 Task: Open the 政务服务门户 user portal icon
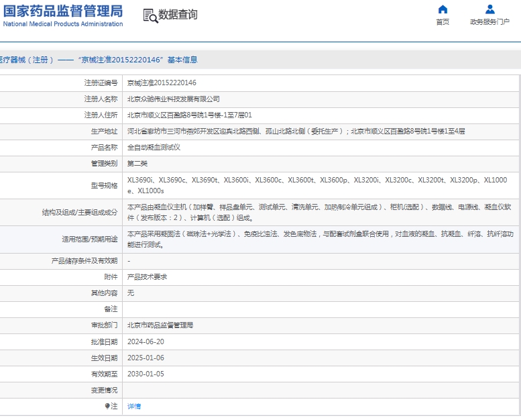[x=489, y=9]
